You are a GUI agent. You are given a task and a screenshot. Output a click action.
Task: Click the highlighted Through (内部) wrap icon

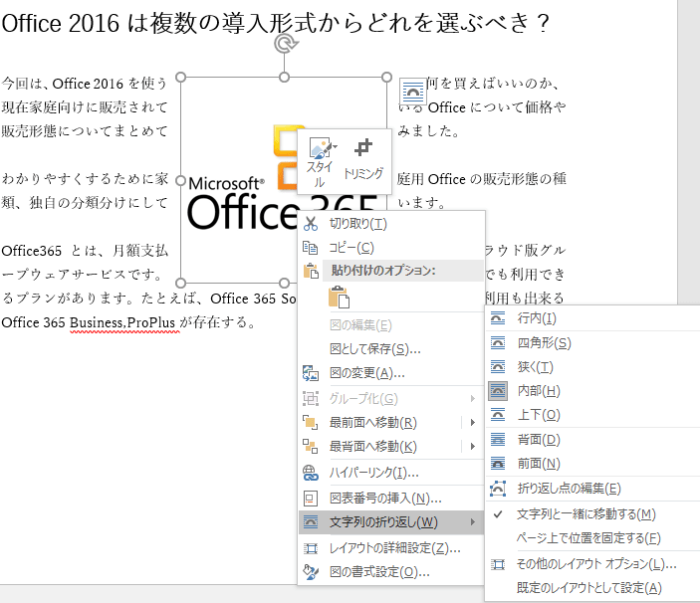tap(498, 391)
